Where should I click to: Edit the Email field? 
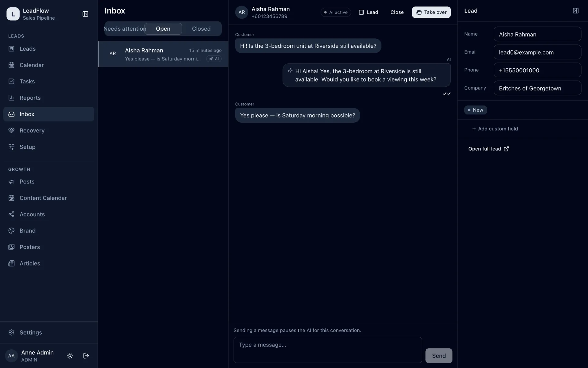pos(537,52)
